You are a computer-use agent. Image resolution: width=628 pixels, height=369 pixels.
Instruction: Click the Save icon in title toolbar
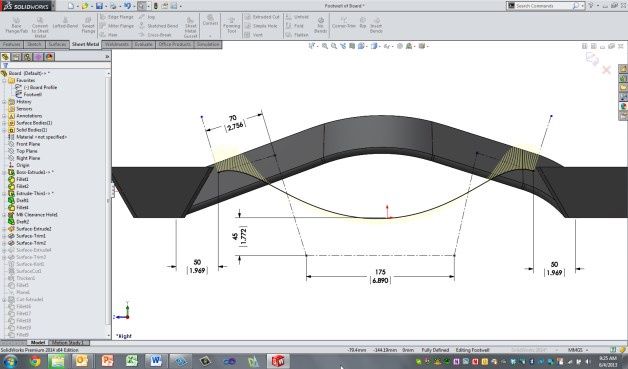pyautogui.click(x=99, y=6)
